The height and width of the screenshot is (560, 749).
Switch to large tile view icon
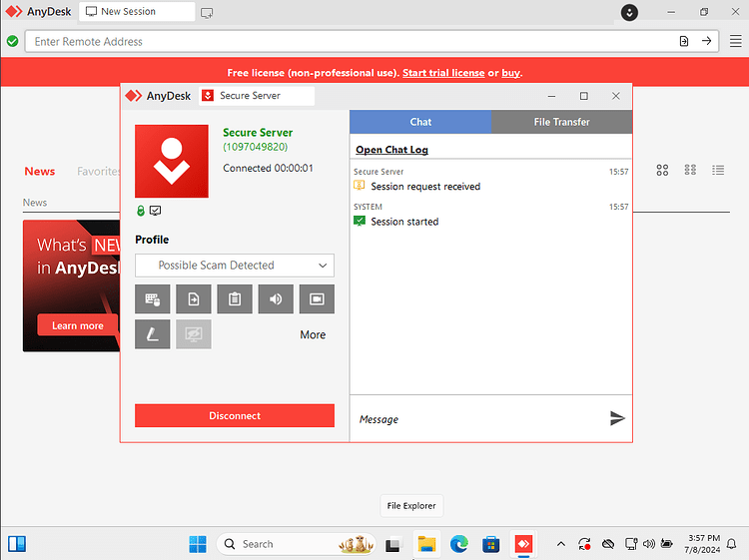662,170
